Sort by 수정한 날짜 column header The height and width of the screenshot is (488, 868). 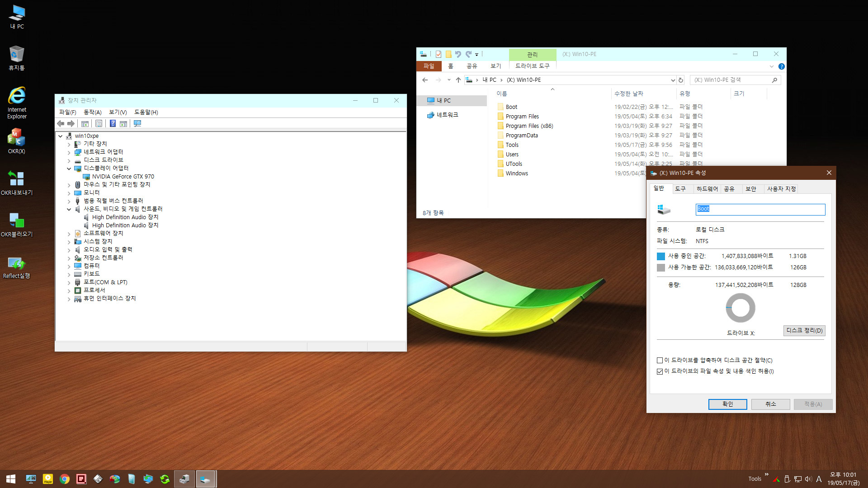(628, 94)
